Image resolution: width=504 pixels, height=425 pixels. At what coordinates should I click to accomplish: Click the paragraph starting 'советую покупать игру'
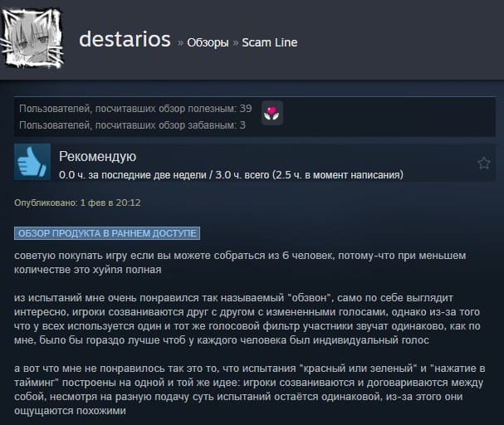pos(240,262)
